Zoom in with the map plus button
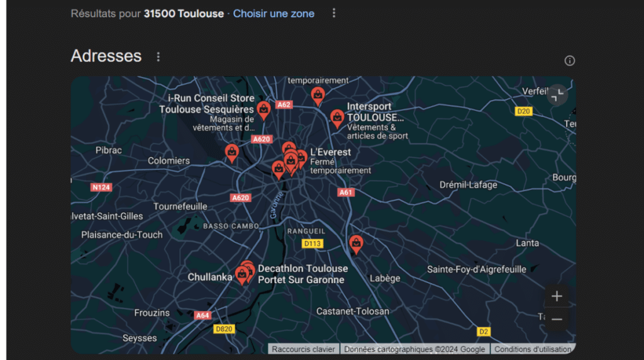Screen dimensions: 644x360 pos(557,296)
